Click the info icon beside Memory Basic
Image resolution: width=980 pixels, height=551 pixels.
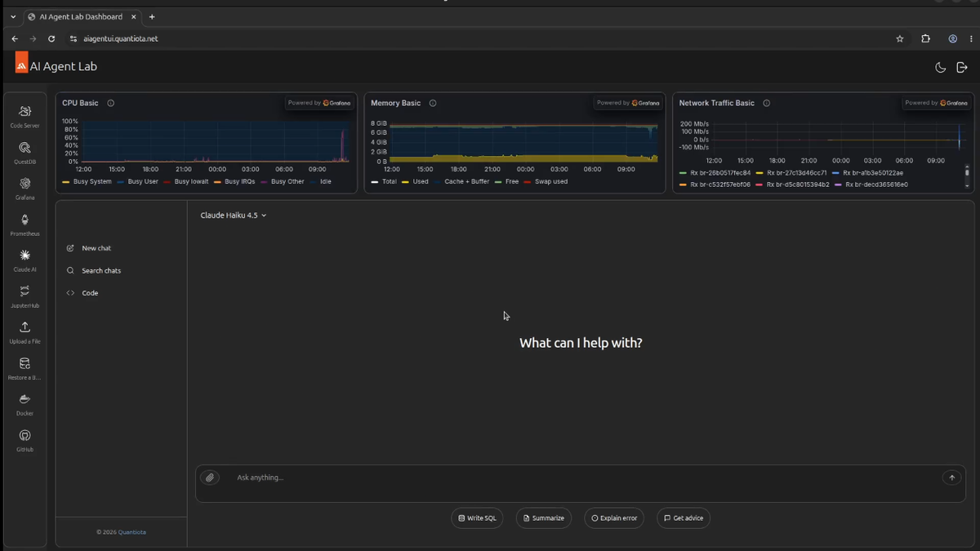click(x=433, y=103)
